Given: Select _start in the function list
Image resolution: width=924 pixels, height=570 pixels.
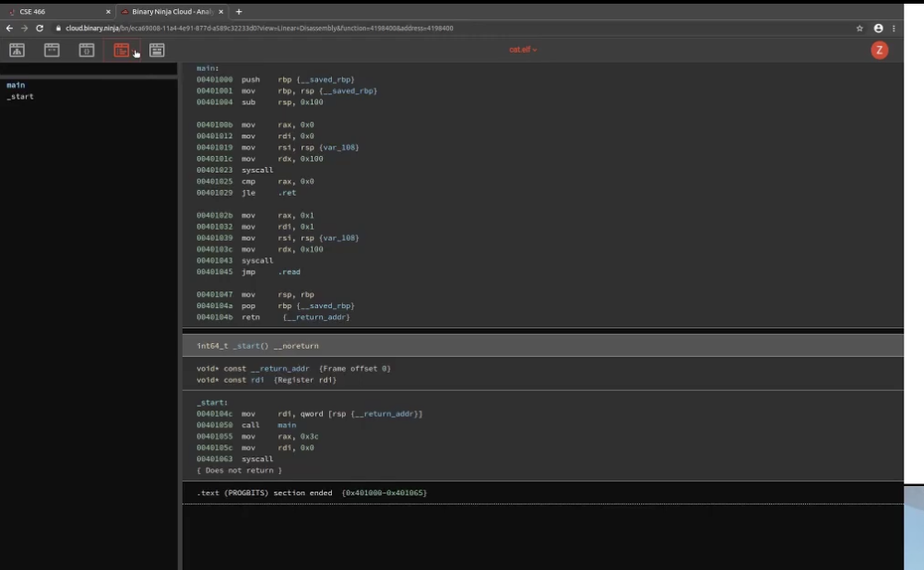Looking at the screenshot, I should point(19,96).
